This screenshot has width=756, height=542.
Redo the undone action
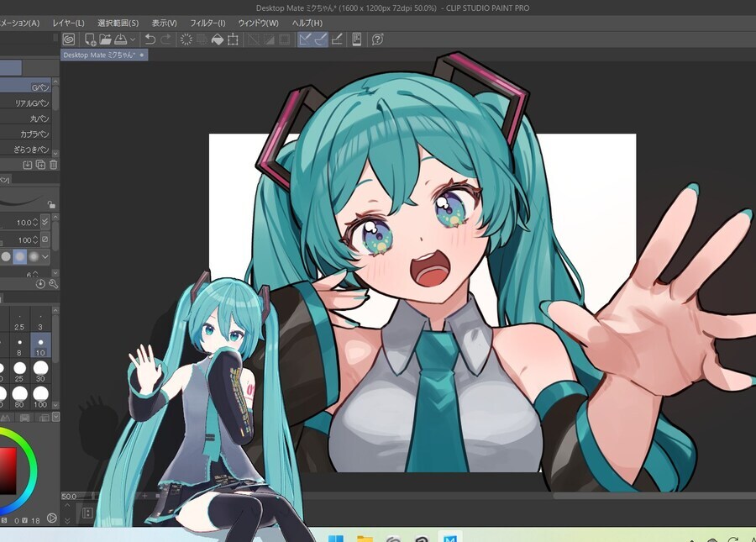tap(165, 39)
